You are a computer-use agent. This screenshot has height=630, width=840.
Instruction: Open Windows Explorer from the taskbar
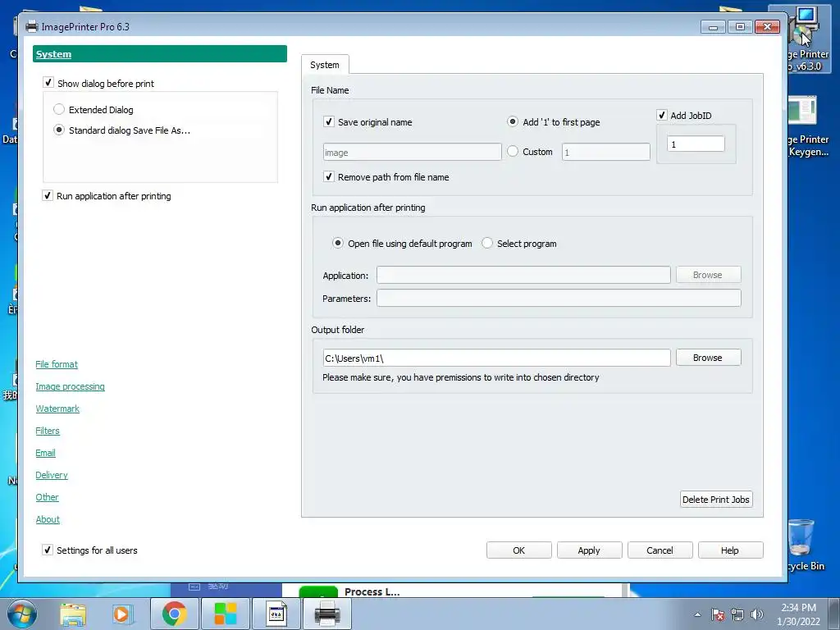click(x=73, y=614)
